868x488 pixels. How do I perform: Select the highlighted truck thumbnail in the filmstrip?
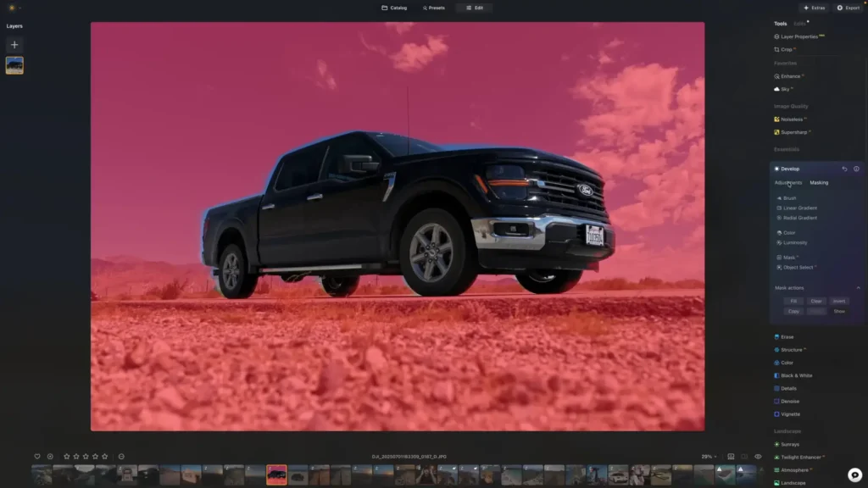278,475
